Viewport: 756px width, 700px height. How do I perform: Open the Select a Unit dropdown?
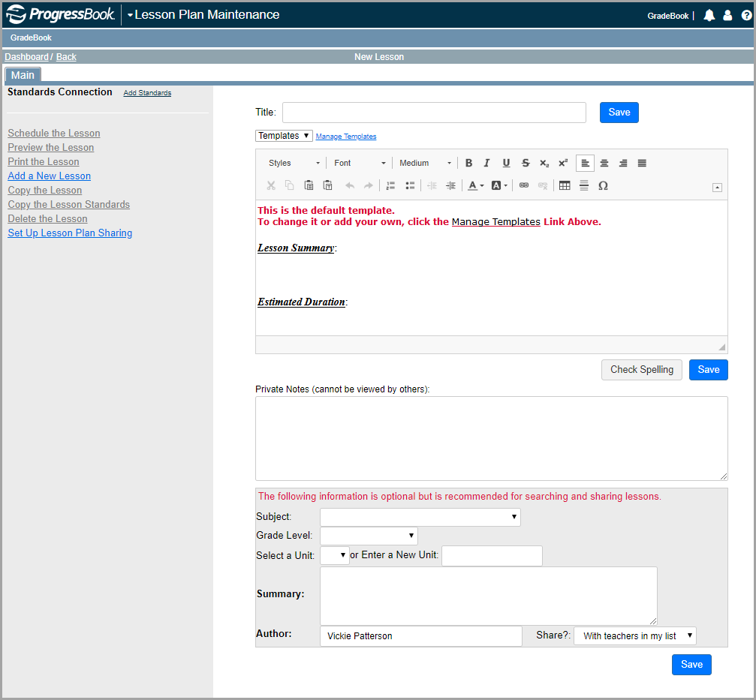click(x=335, y=555)
